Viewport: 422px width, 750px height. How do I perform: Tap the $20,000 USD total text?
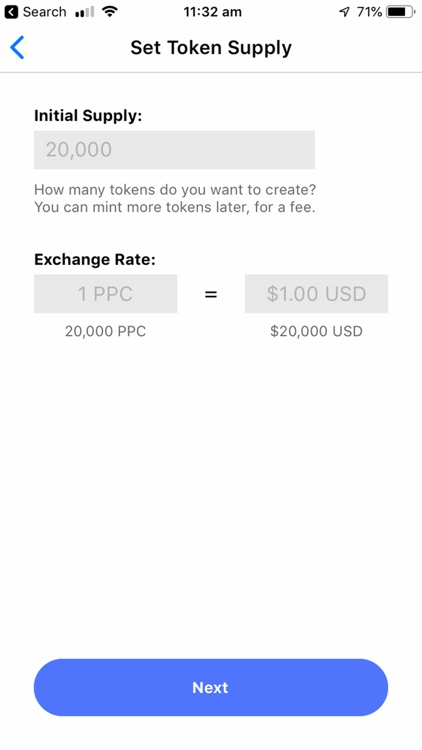click(x=316, y=331)
